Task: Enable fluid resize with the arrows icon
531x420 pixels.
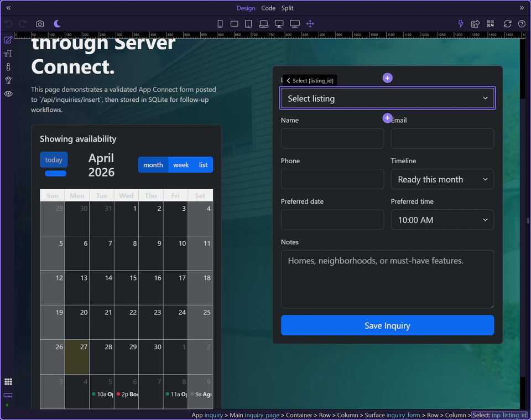Action: (x=310, y=24)
